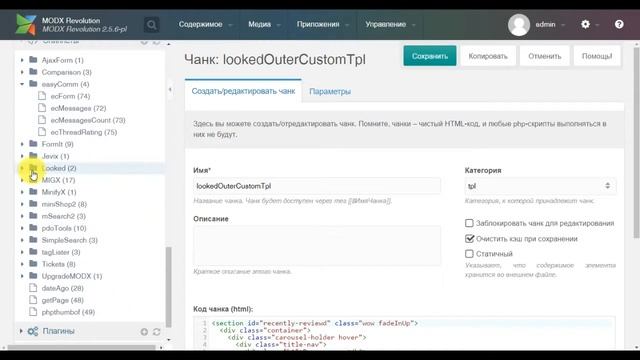The image size is (640, 360).
Task: Click the getPage file icon
Action: click(33, 300)
